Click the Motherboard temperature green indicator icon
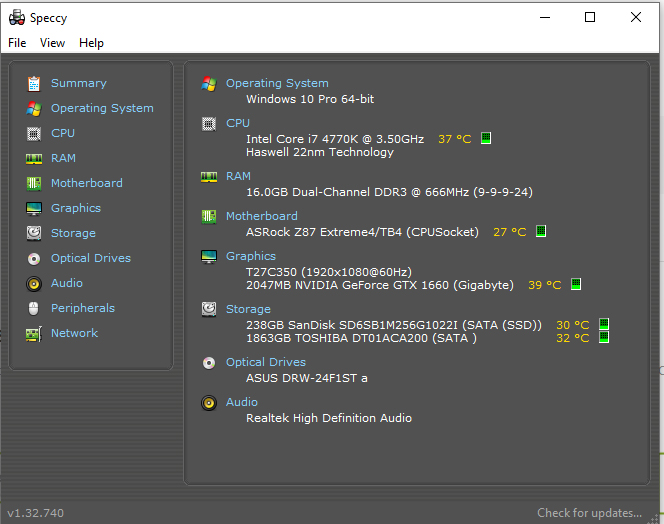664x524 pixels. point(541,231)
